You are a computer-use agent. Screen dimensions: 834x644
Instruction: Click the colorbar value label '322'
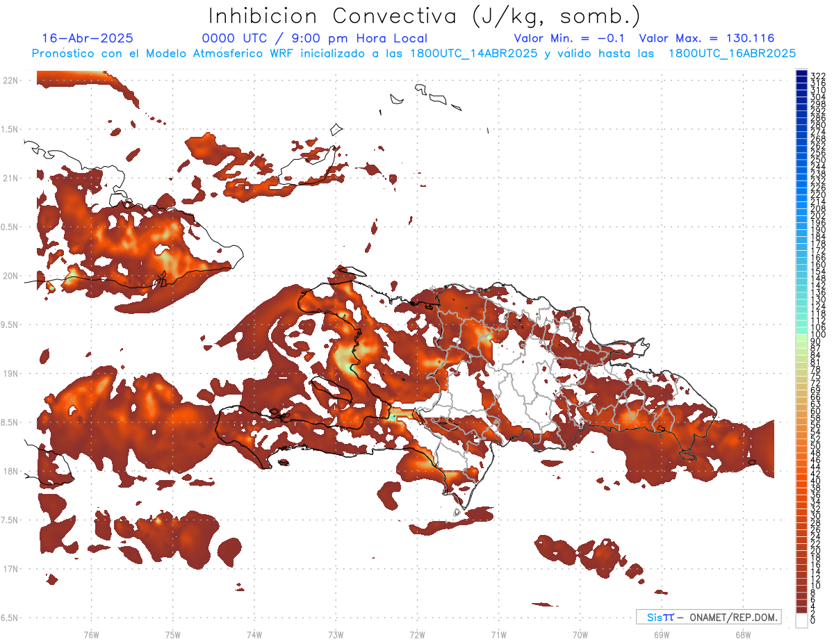818,75
